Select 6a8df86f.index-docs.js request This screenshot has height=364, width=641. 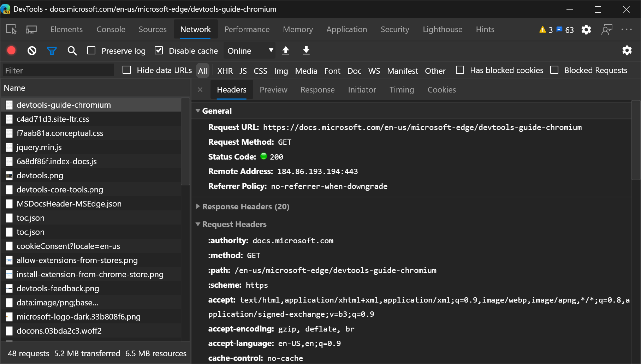91,161
